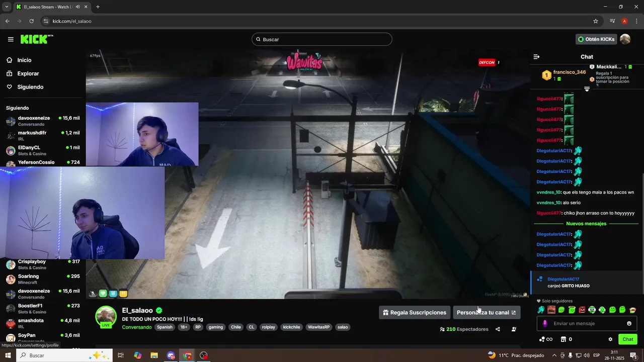Click the KICK logo
644x362 pixels.
click(x=36, y=39)
